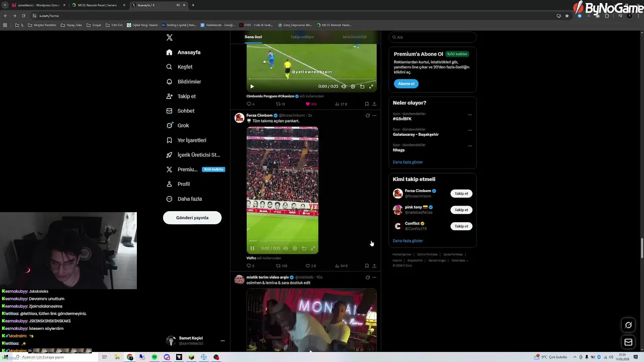The width and height of the screenshot is (644, 362).
Task: Open more options for Galatasaray - Başakşehir trend
Action: pos(470,130)
